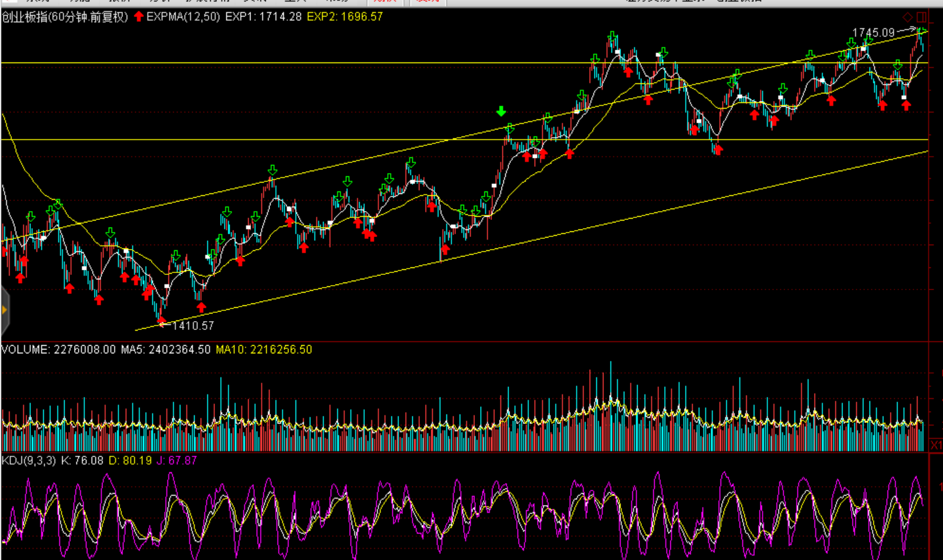The image size is (943, 560).
Task: Select the yellow EXP2: 1696.57 readout
Action: click(345, 17)
